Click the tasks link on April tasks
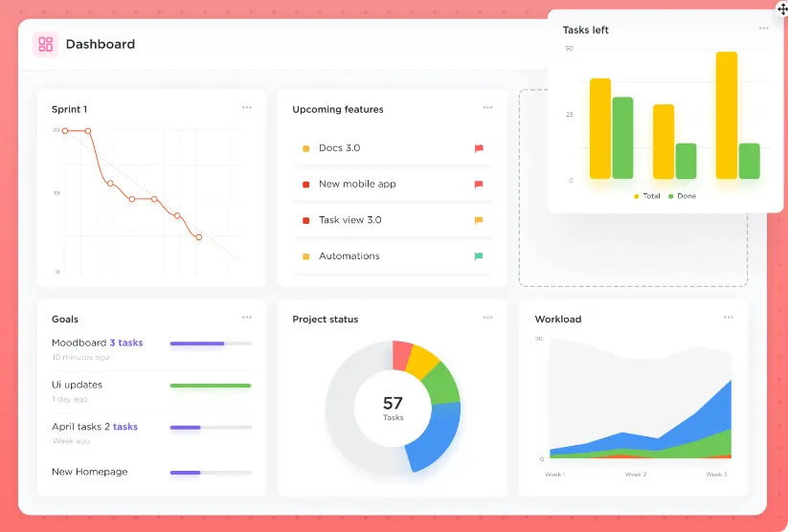This screenshot has width=788, height=532. click(125, 427)
